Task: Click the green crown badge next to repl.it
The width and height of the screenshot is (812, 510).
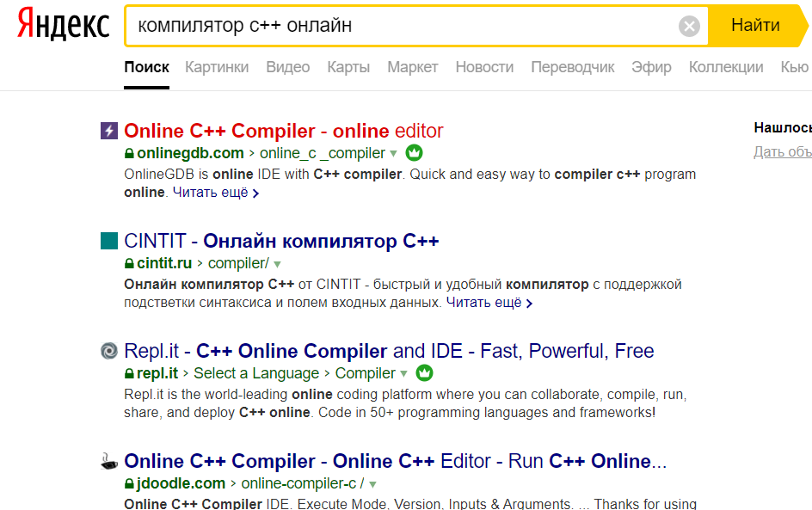Action: tap(424, 372)
